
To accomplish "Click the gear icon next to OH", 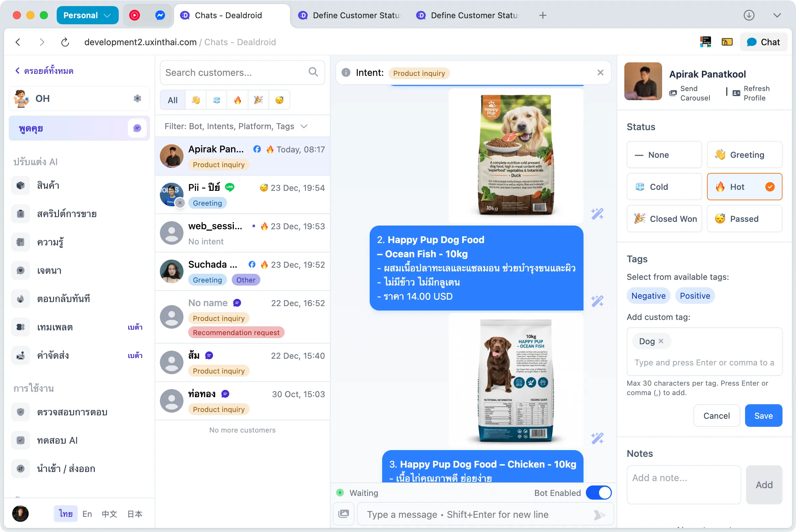I will [137, 98].
